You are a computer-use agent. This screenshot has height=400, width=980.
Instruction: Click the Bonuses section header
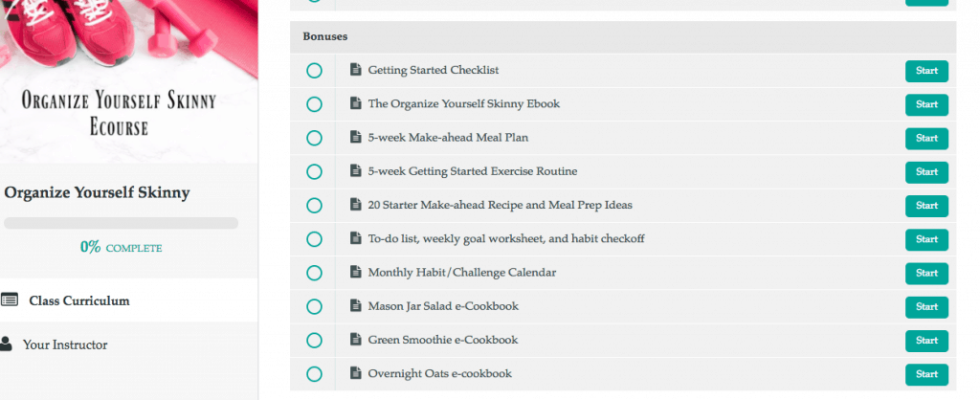(x=622, y=37)
